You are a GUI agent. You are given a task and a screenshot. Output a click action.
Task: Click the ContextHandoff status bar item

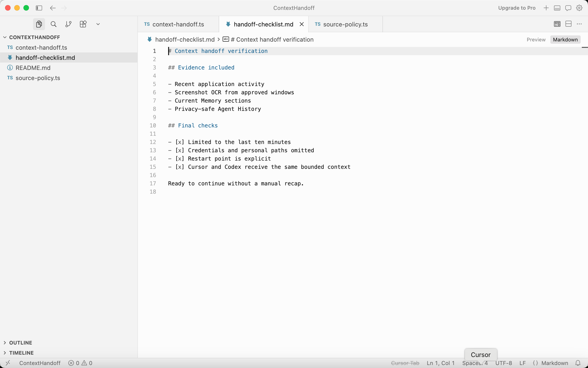coord(40,363)
